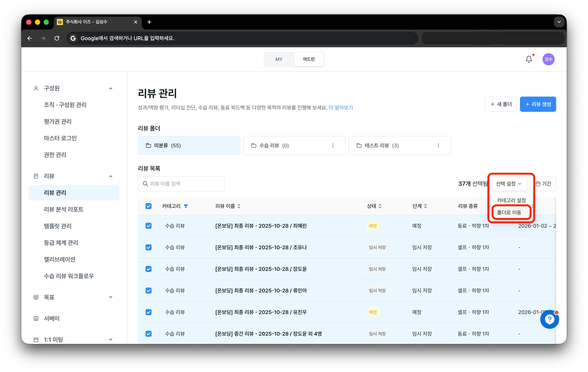Focus the browser URL address bar
Image resolution: width=588 pixels, height=372 pixels.
tap(242, 38)
